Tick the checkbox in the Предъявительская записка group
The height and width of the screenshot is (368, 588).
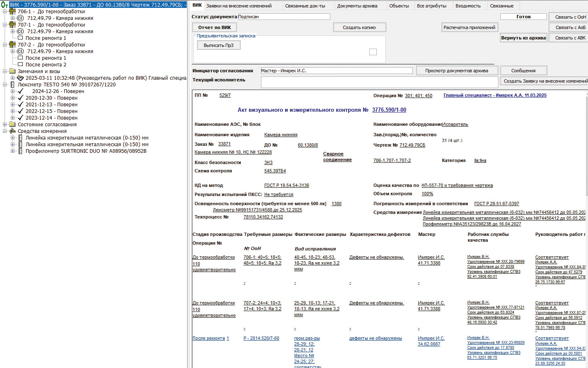(x=373, y=52)
